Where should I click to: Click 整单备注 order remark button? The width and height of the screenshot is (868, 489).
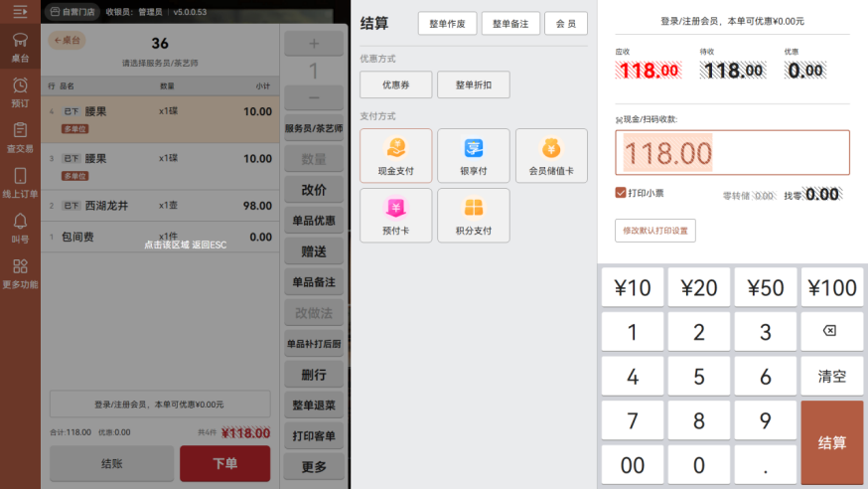click(x=510, y=24)
